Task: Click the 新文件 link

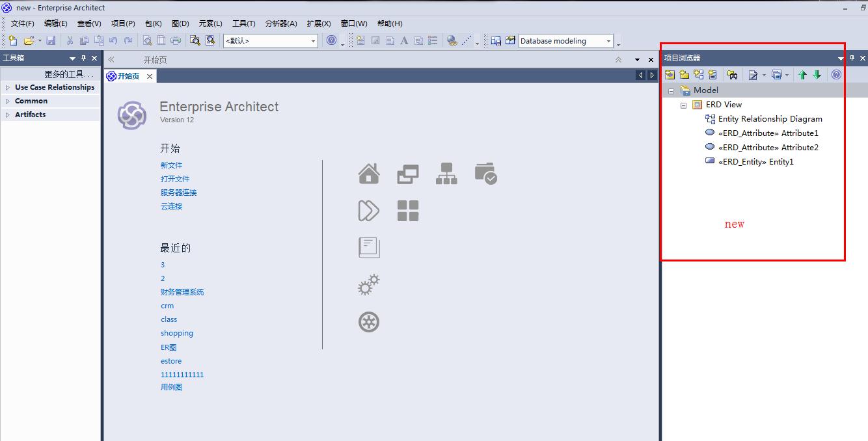Action: coord(172,165)
